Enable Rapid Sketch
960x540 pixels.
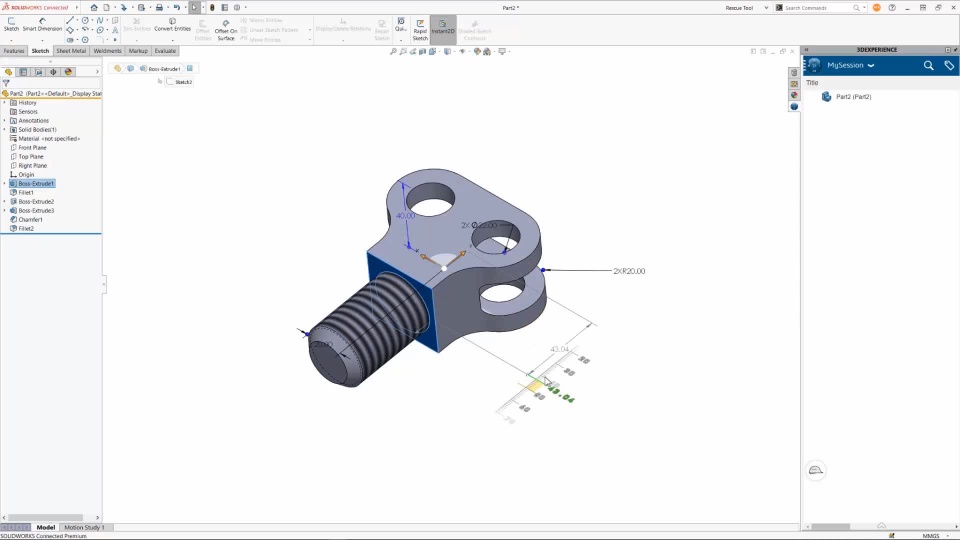[x=420, y=29]
